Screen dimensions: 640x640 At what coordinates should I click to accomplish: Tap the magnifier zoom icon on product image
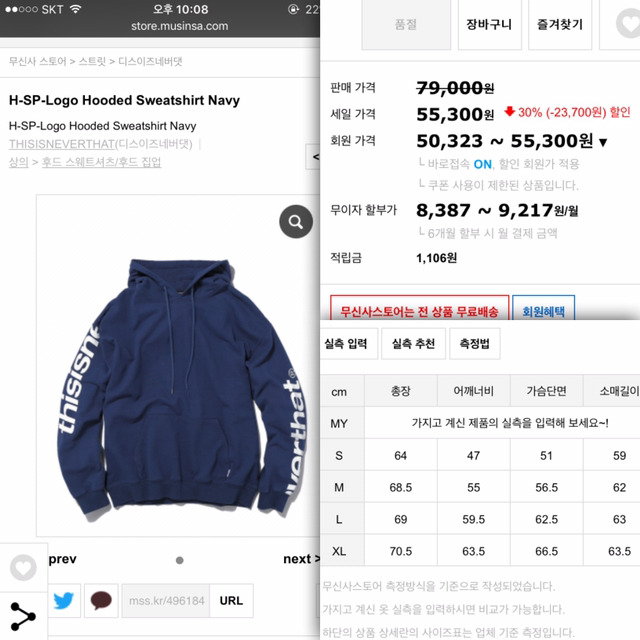[296, 222]
